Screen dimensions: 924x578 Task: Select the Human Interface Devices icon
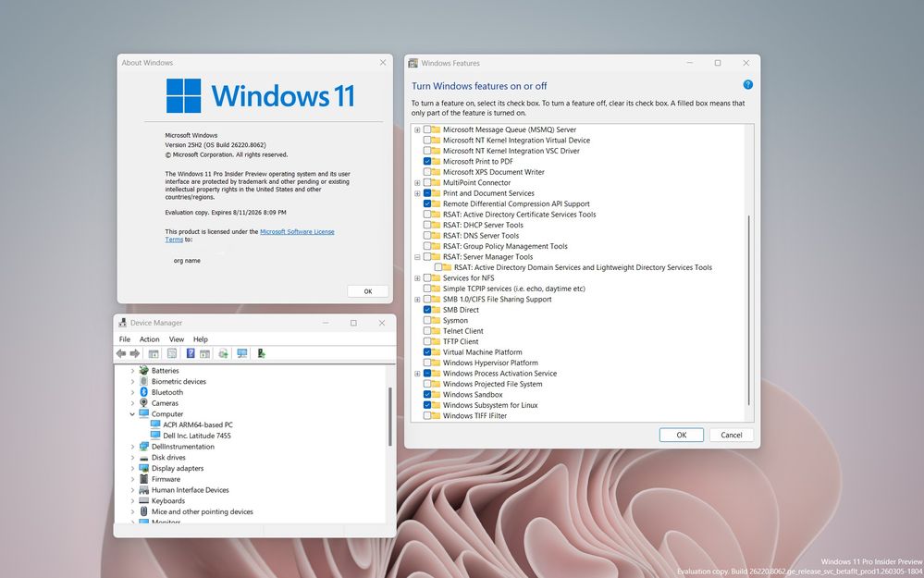tap(143, 490)
